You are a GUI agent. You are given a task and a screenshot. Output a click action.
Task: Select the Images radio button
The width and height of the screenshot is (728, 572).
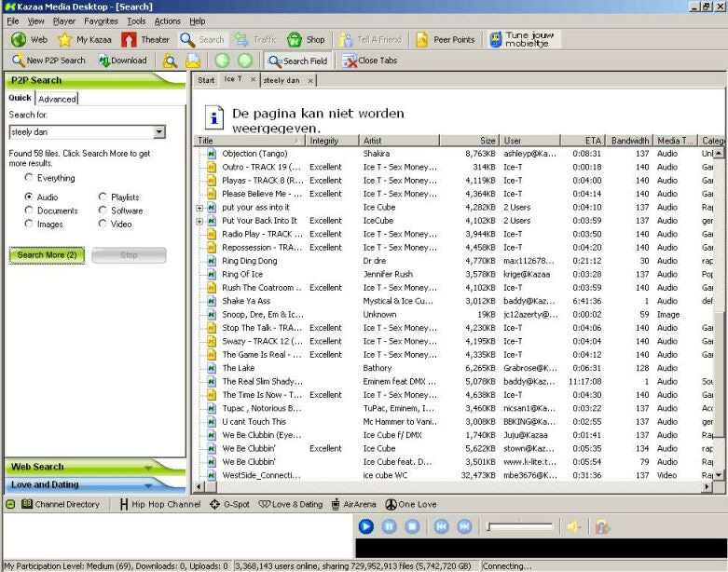pyautogui.click(x=29, y=224)
